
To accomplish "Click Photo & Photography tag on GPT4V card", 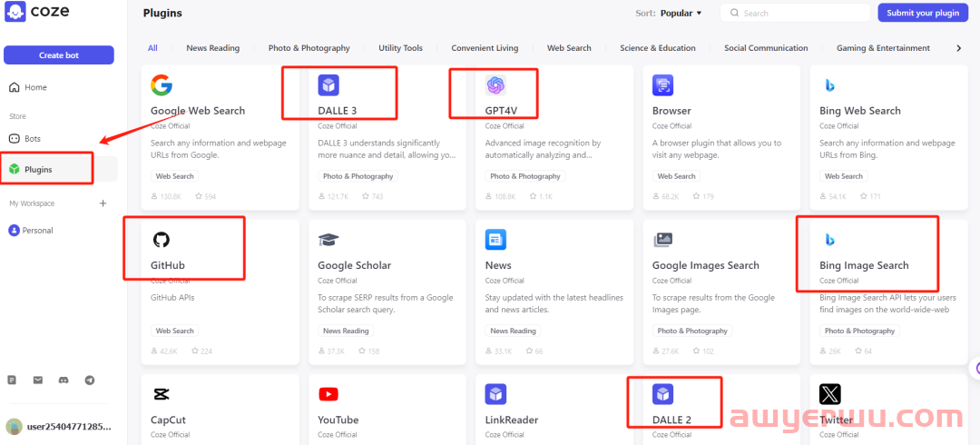I will click(x=525, y=176).
